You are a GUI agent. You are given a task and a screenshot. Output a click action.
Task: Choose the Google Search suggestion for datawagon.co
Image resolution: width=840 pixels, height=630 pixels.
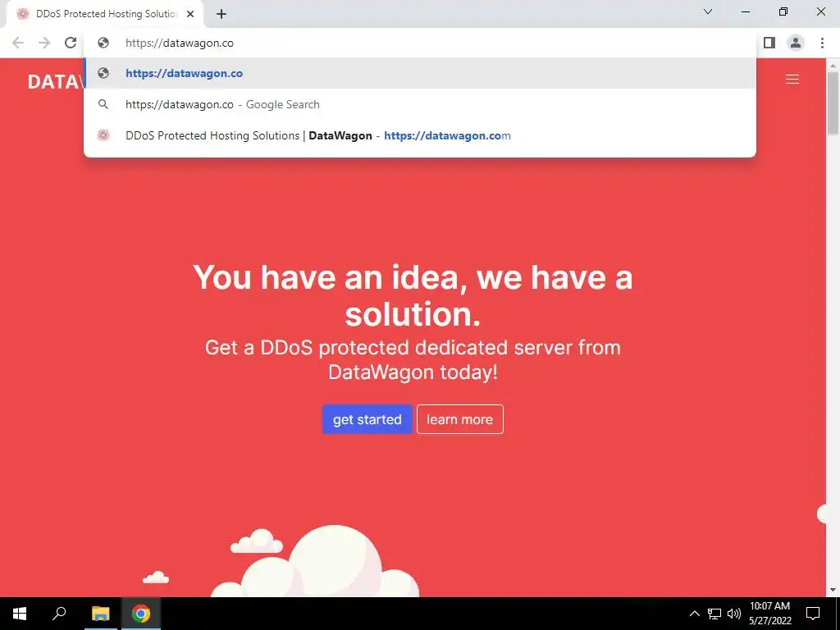(420, 104)
